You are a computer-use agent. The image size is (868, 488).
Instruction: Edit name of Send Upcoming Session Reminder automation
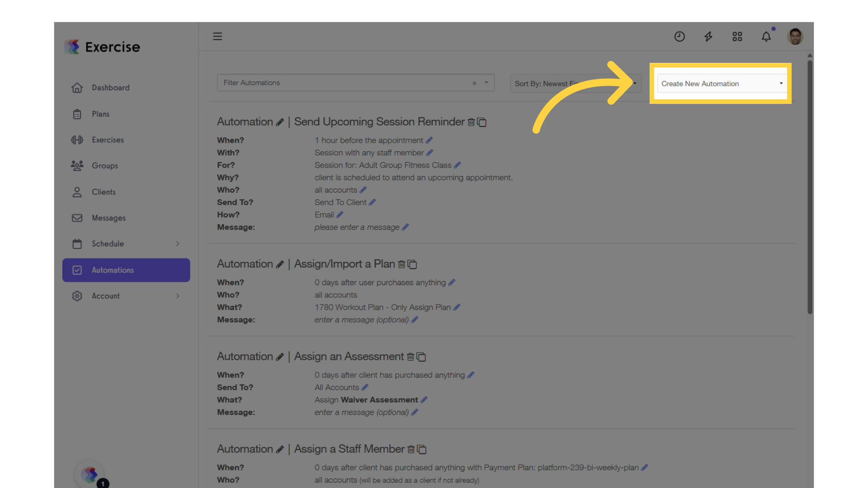(280, 122)
